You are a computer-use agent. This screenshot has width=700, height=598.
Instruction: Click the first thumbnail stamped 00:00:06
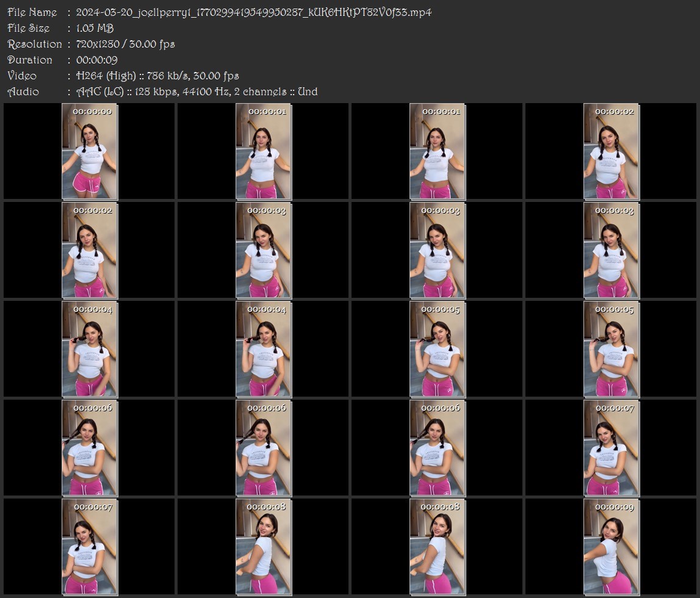click(x=90, y=448)
